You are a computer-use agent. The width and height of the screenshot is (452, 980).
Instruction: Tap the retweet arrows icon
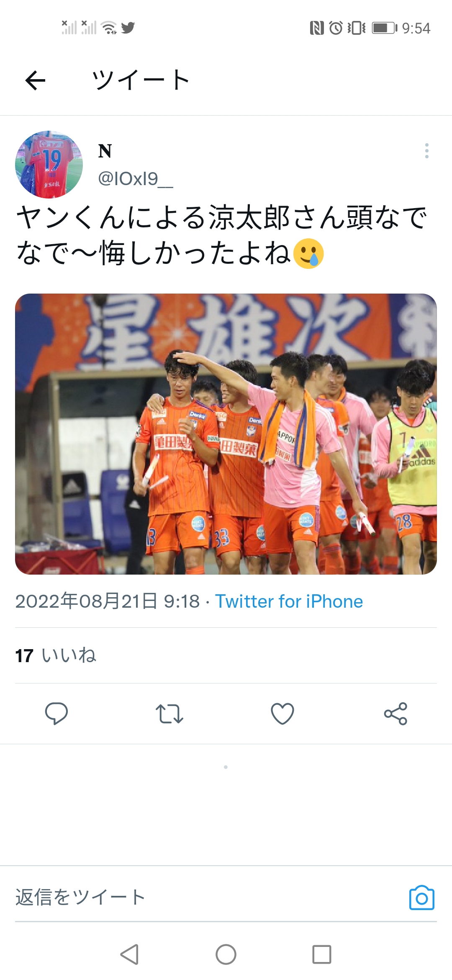pyautogui.click(x=169, y=714)
